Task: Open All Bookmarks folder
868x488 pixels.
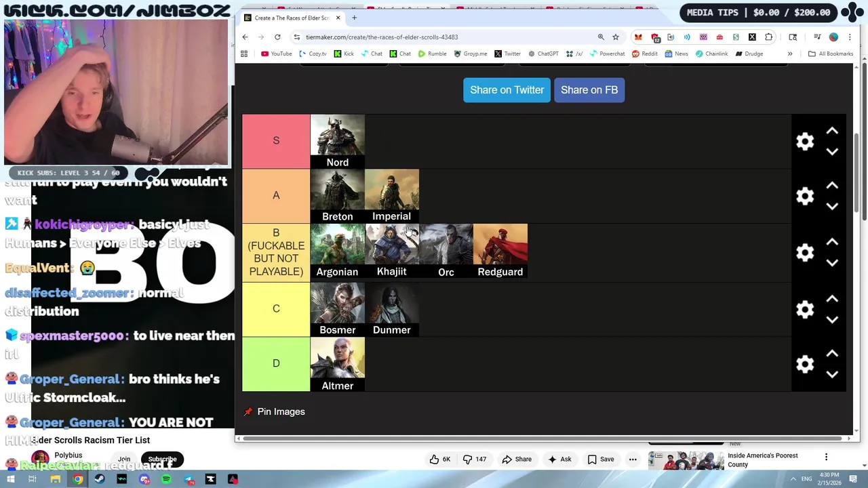Action: point(831,54)
